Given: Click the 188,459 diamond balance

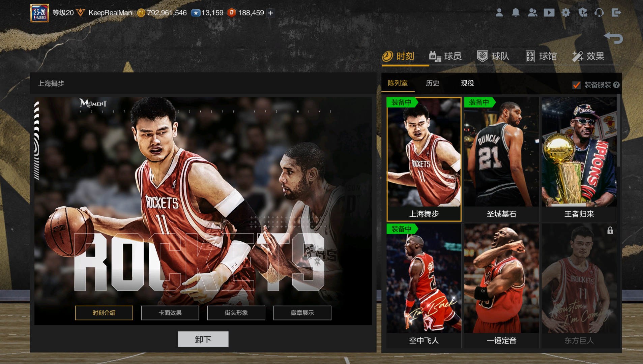Looking at the screenshot, I should point(251,13).
